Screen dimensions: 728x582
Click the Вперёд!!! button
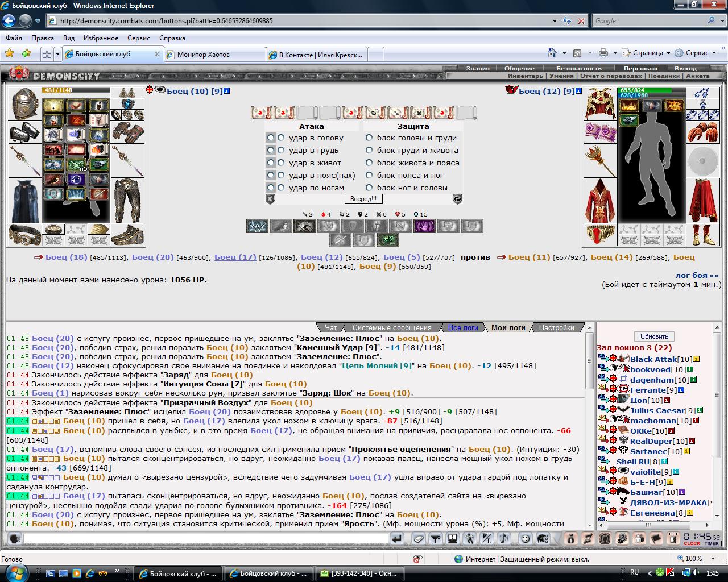(363, 199)
